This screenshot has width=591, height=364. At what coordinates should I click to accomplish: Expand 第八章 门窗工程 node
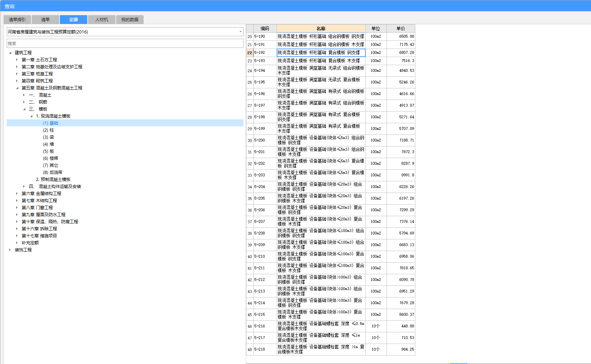click(17, 208)
